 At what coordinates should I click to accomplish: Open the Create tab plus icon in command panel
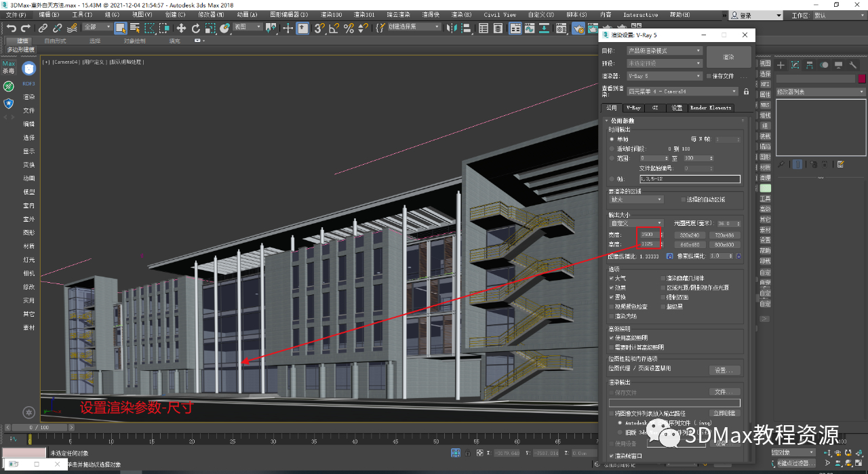[781, 65]
